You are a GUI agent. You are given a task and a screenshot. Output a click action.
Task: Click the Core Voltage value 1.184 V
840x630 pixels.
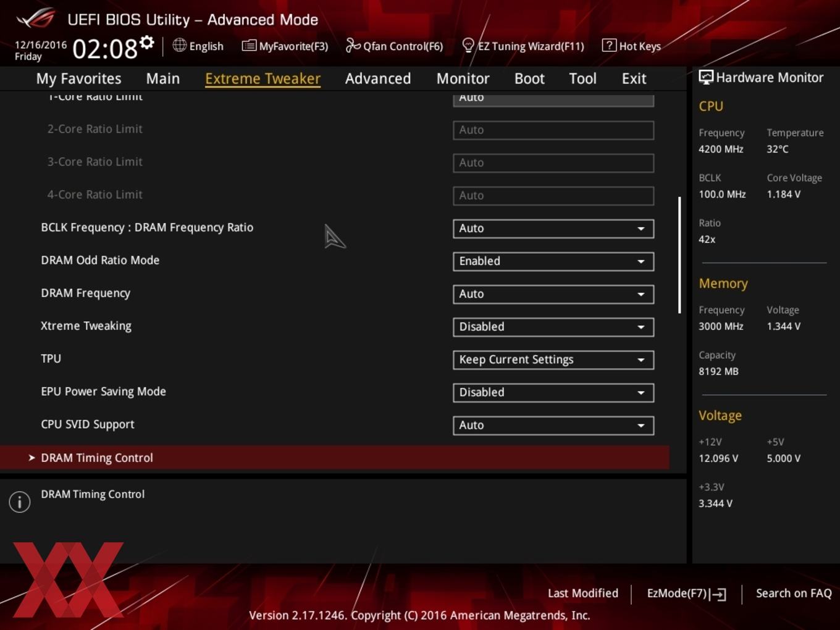pyautogui.click(x=784, y=194)
